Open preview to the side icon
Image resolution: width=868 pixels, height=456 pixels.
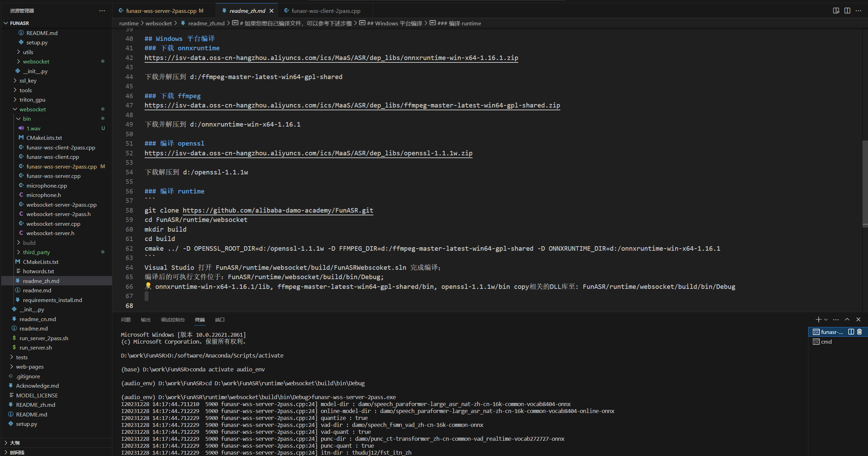coord(836,11)
